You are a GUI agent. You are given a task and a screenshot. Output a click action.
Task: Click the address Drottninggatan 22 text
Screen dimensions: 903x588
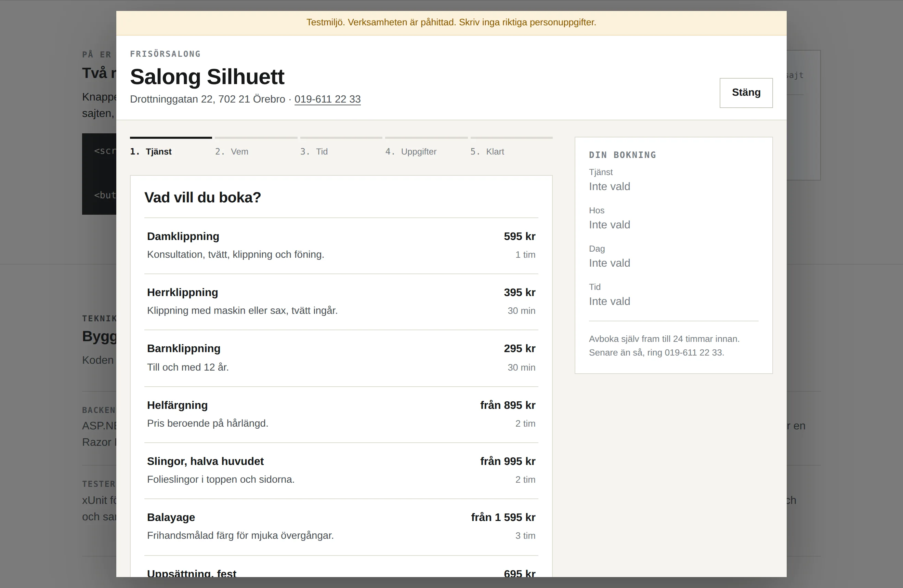[x=208, y=99]
